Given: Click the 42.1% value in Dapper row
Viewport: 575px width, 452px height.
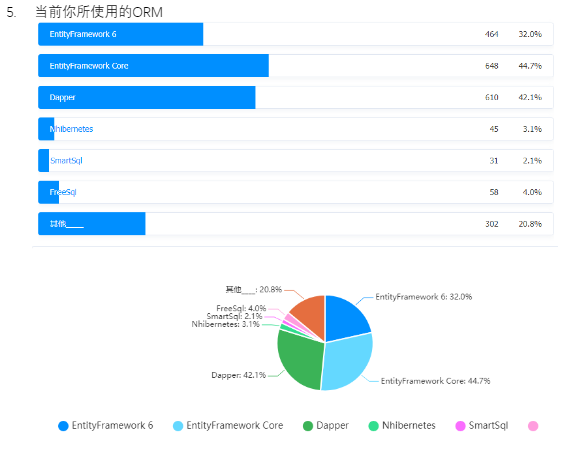Looking at the screenshot, I should tap(530, 97).
